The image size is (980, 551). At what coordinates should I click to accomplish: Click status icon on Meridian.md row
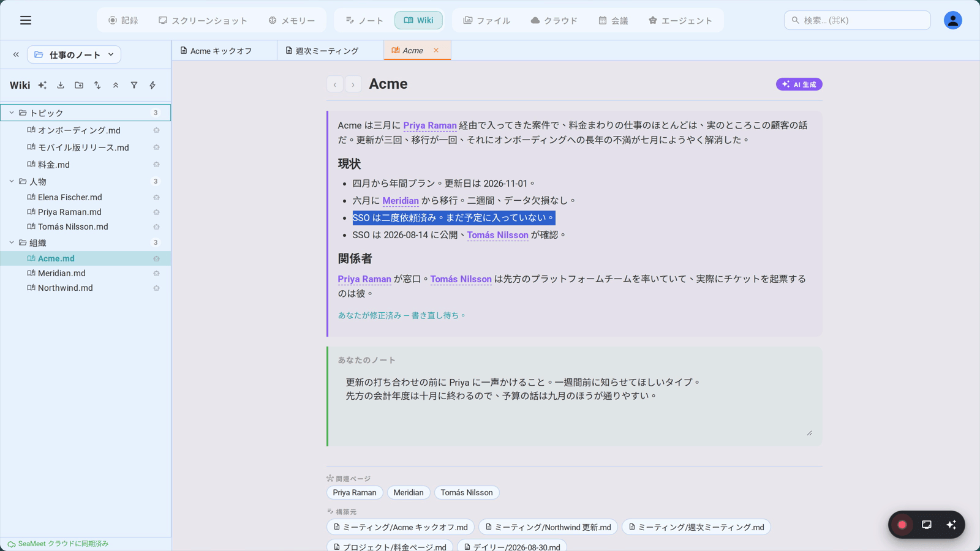[156, 274]
